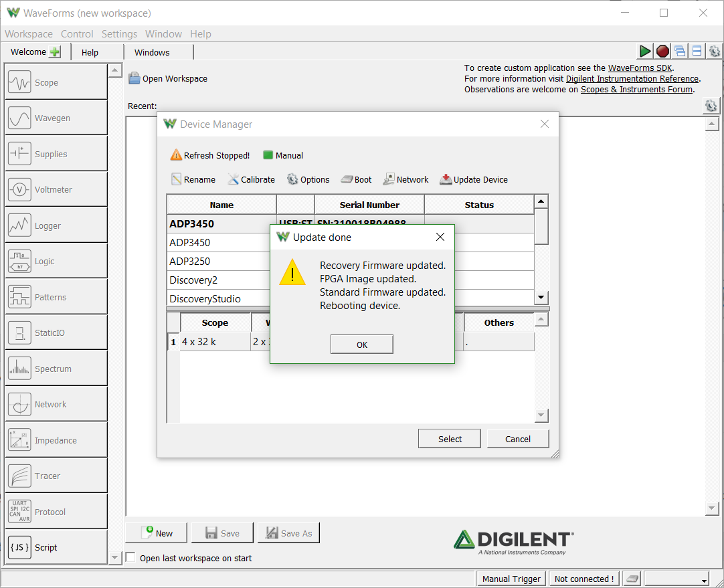Click the green Run all button
Screen dimensions: 724x588
(645, 51)
